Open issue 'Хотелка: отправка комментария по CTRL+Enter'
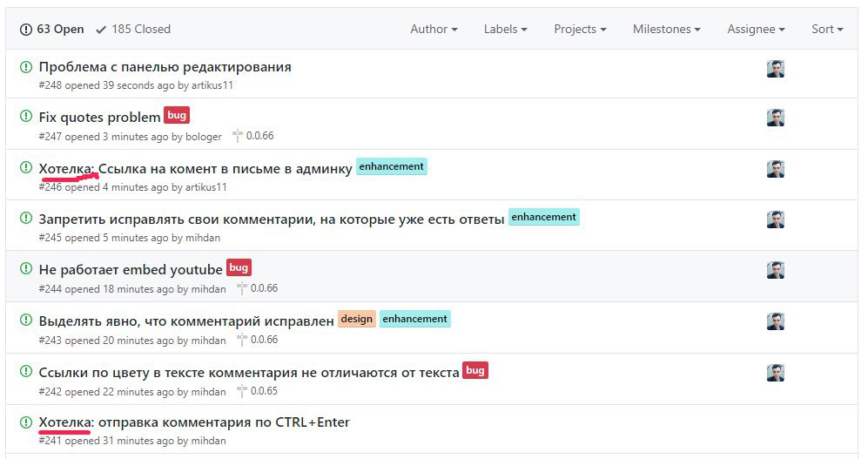Viewport: 868px width, 459px height. [194, 422]
